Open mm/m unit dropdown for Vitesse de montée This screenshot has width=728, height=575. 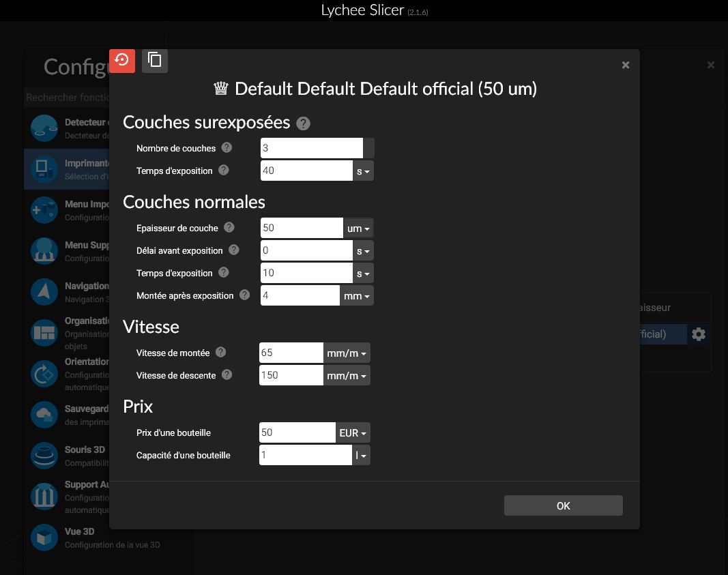(347, 353)
